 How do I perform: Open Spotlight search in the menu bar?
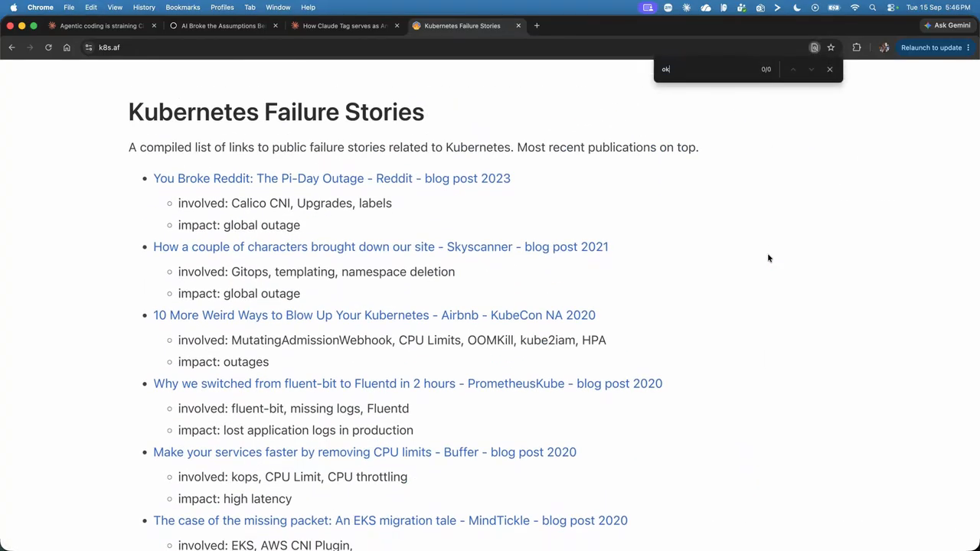pos(872,7)
